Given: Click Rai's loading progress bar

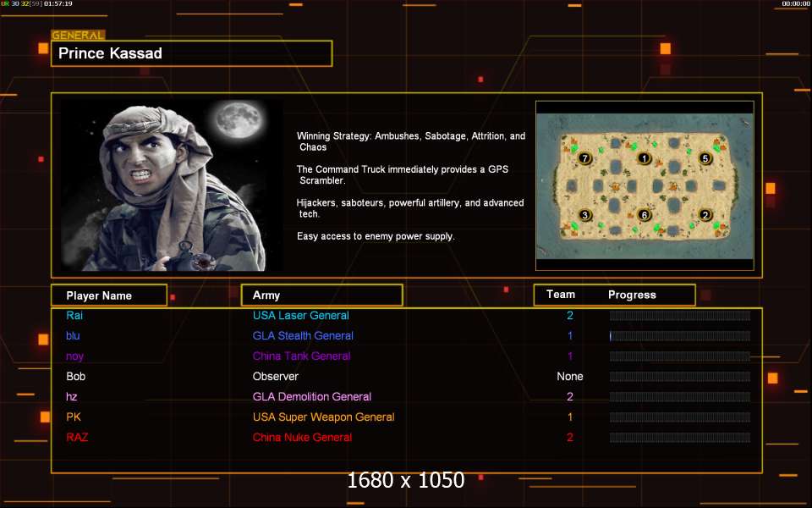Looking at the screenshot, I should click(680, 316).
